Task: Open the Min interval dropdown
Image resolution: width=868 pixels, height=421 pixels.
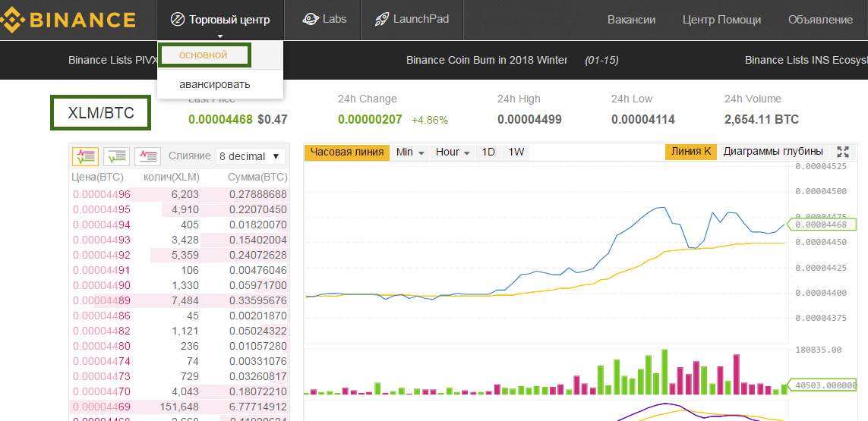Action: (x=410, y=152)
